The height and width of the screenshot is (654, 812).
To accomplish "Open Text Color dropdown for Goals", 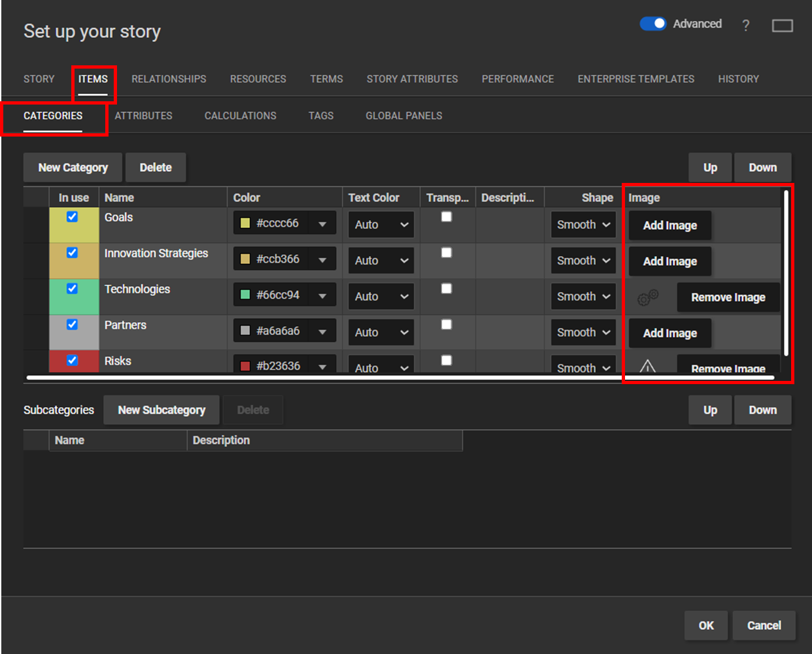I will (x=381, y=224).
